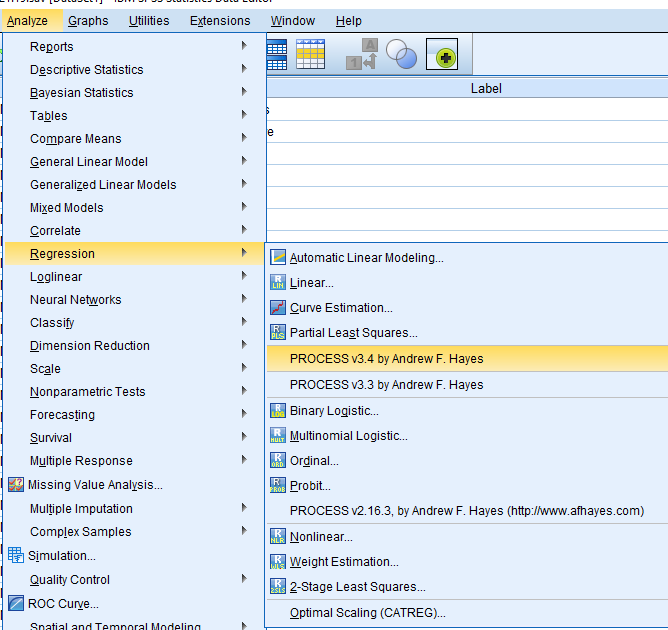Select Weight Estimation... menu item

(467, 561)
